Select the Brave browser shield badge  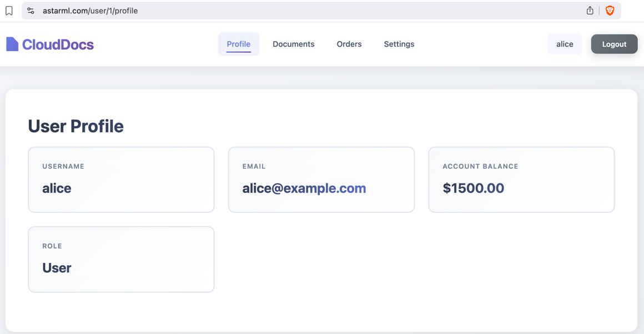tap(610, 10)
